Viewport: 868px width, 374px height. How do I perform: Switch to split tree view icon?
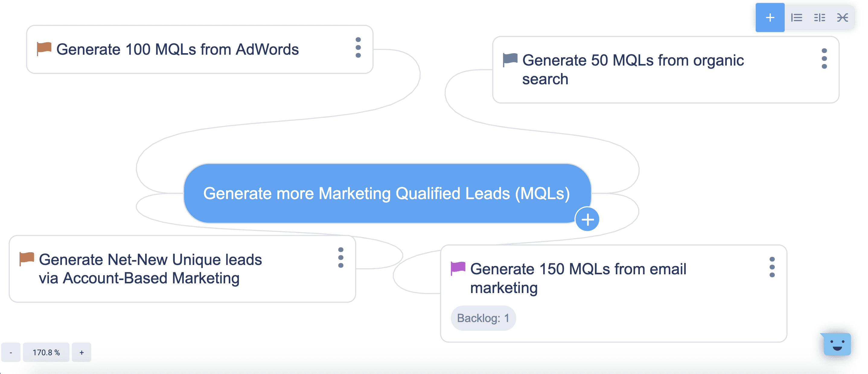[819, 18]
